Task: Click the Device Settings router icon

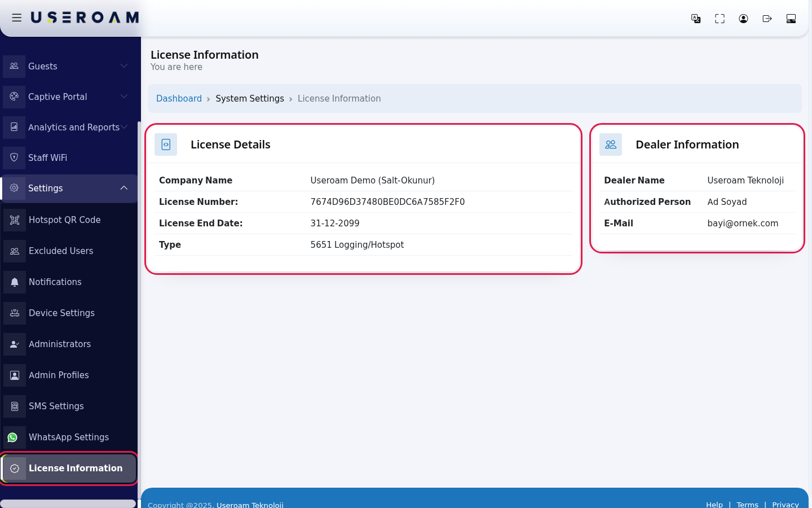Action: [15, 313]
